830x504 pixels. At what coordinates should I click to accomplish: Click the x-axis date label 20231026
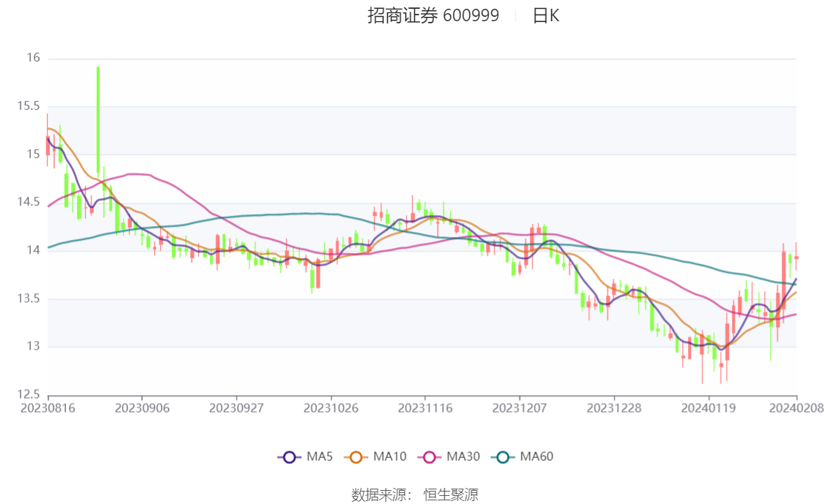331,408
